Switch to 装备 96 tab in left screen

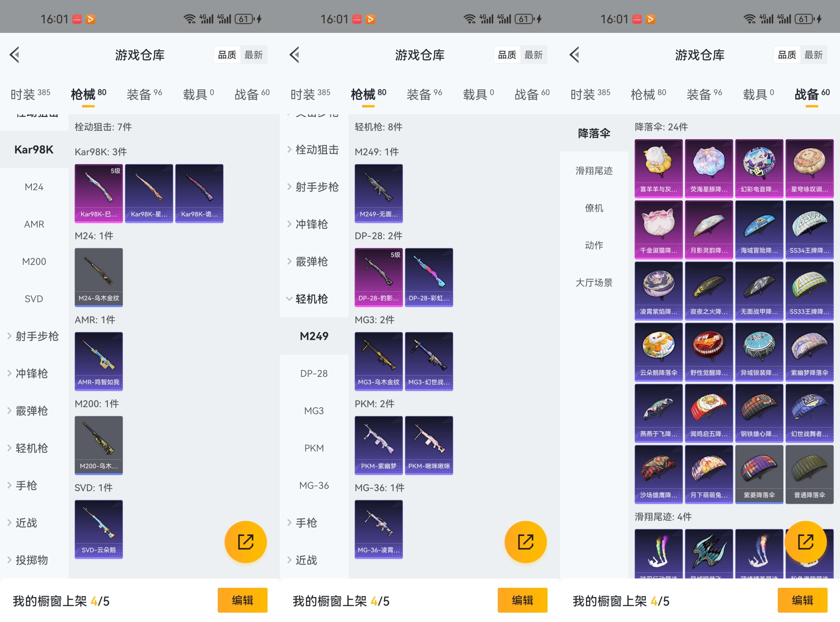point(144,94)
